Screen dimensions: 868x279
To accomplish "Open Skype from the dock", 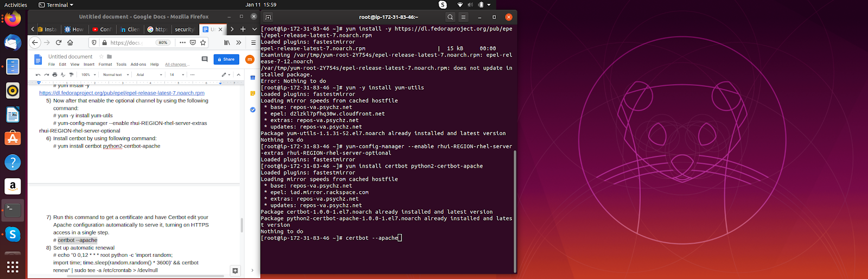I will (12, 234).
